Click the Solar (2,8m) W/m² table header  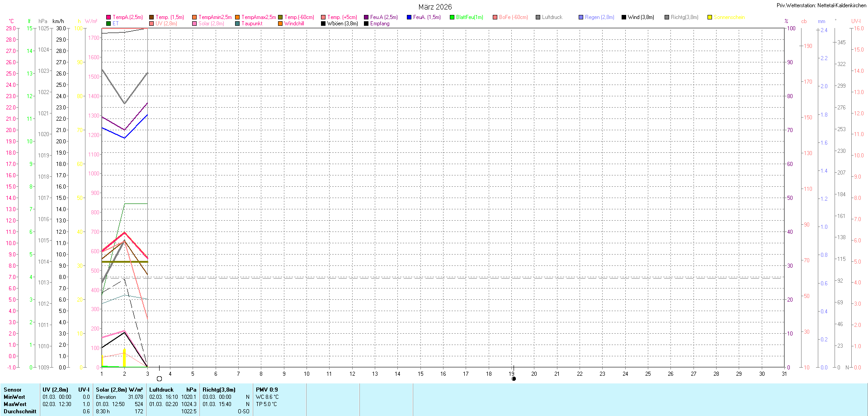pyautogui.click(x=119, y=390)
